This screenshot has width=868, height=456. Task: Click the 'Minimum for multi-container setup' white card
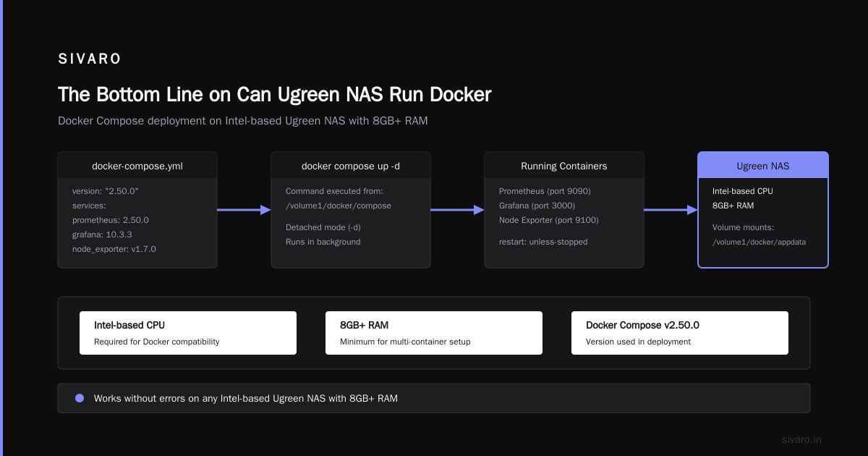pyautogui.click(x=434, y=333)
